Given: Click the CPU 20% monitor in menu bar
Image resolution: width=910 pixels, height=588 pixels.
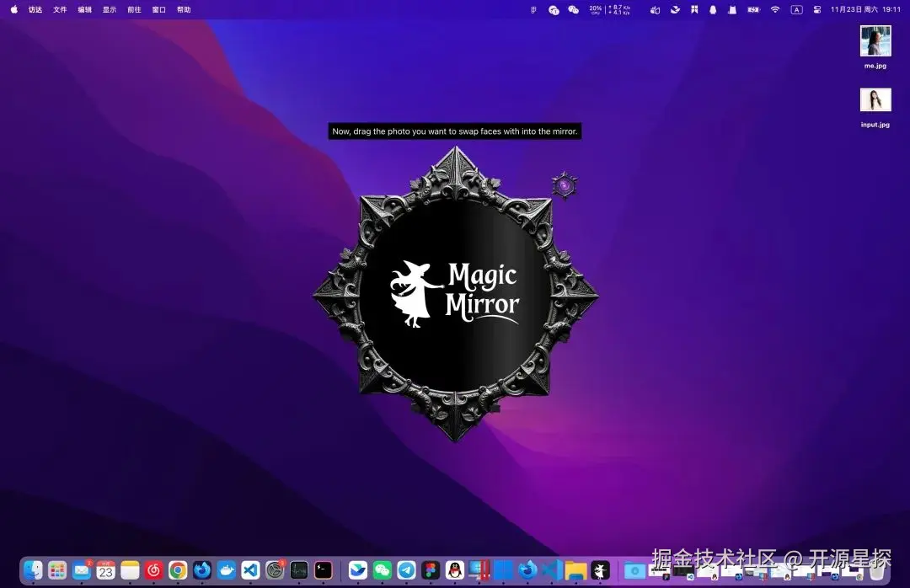Looking at the screenshot, I should point(596,9).
